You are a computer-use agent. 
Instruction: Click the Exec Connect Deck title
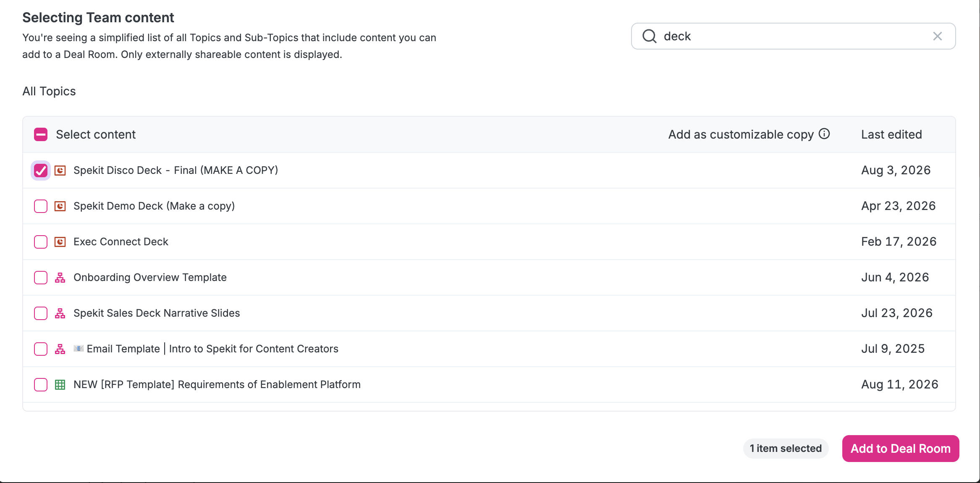121,241
